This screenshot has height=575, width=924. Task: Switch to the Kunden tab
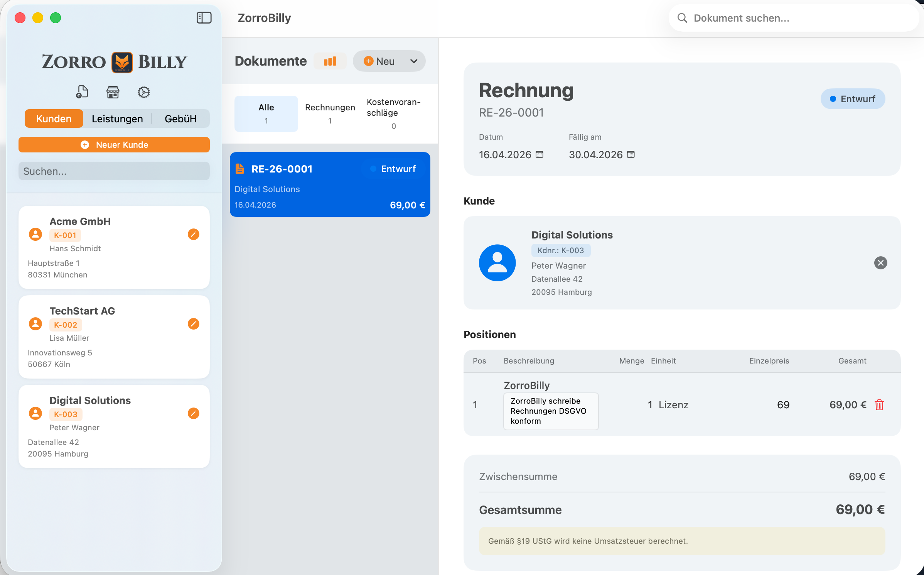(54, 118)
